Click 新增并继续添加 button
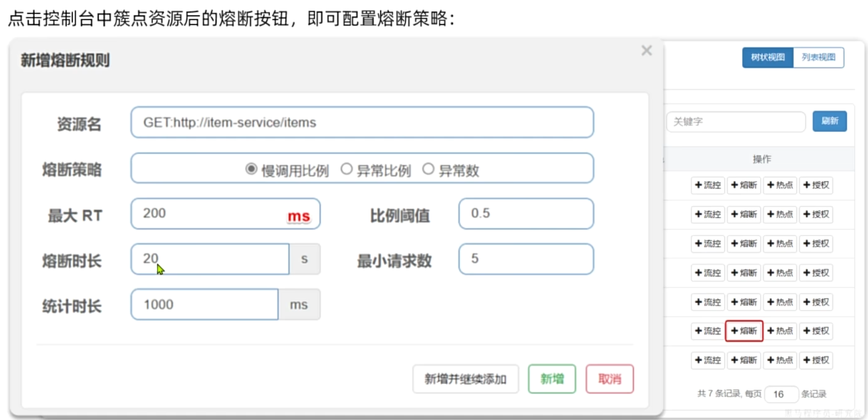 tap(465, 379)
